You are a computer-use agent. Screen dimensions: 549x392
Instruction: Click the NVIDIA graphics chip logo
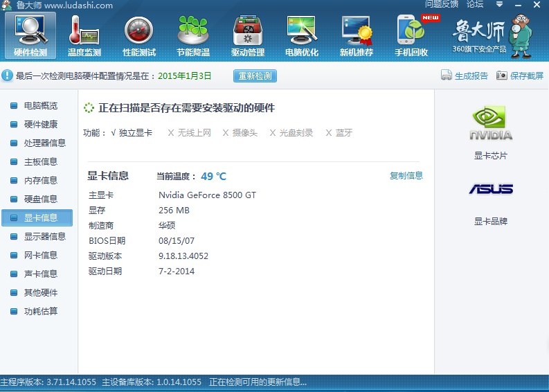[x=491, y=125]
